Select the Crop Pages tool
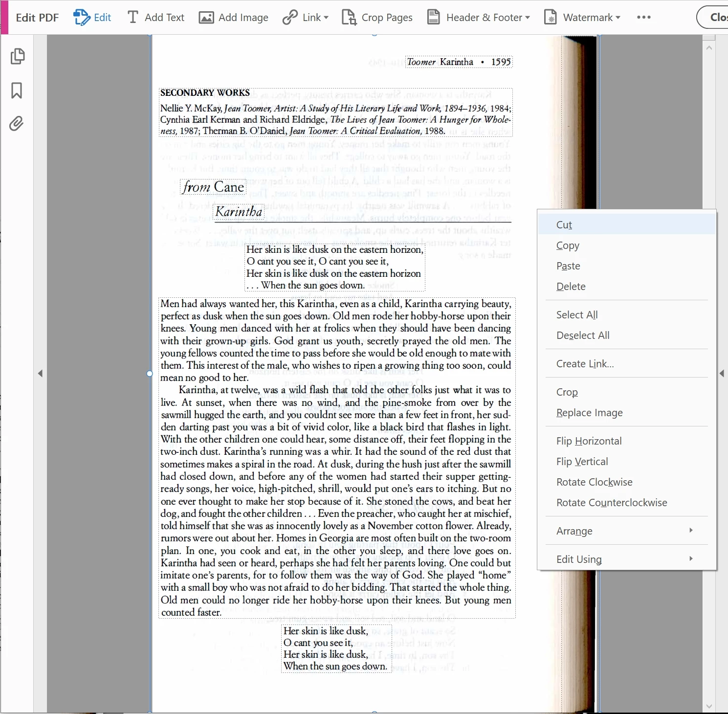Screen dimensions: 728x714 point(377,18)
